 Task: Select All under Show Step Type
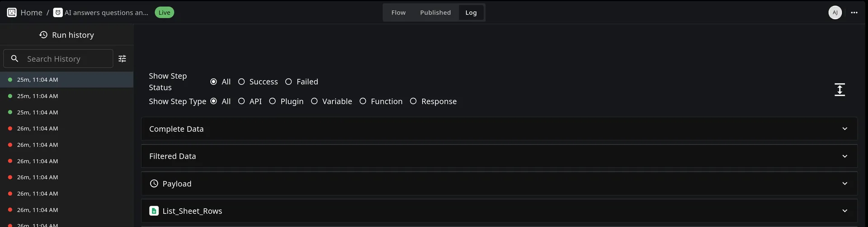click(x=213, y=101)
